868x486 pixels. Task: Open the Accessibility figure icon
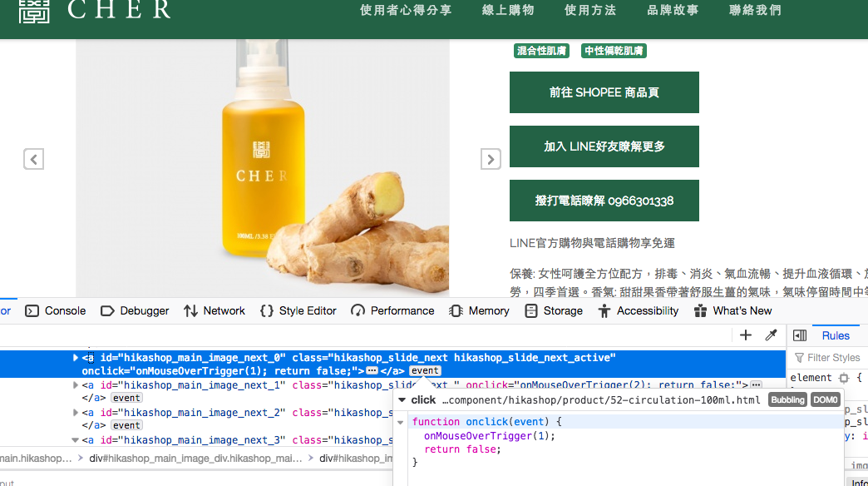604,311
